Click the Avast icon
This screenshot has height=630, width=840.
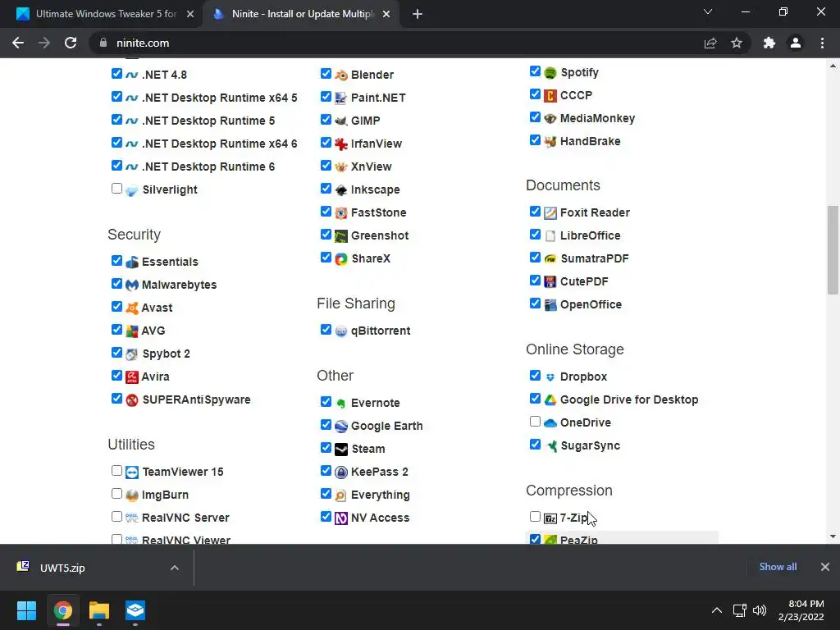point(132,308)
